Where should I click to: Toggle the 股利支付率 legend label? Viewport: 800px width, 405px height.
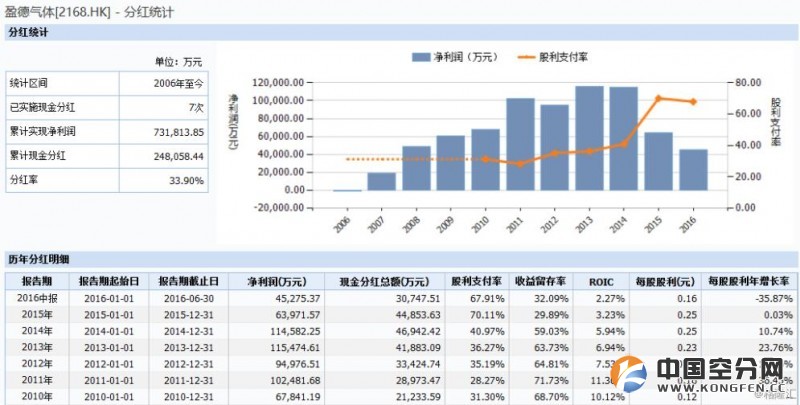(563, 57)
